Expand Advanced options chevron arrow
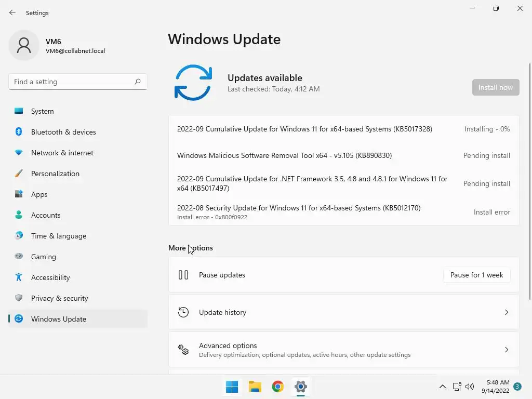 (x=506, y=350)
